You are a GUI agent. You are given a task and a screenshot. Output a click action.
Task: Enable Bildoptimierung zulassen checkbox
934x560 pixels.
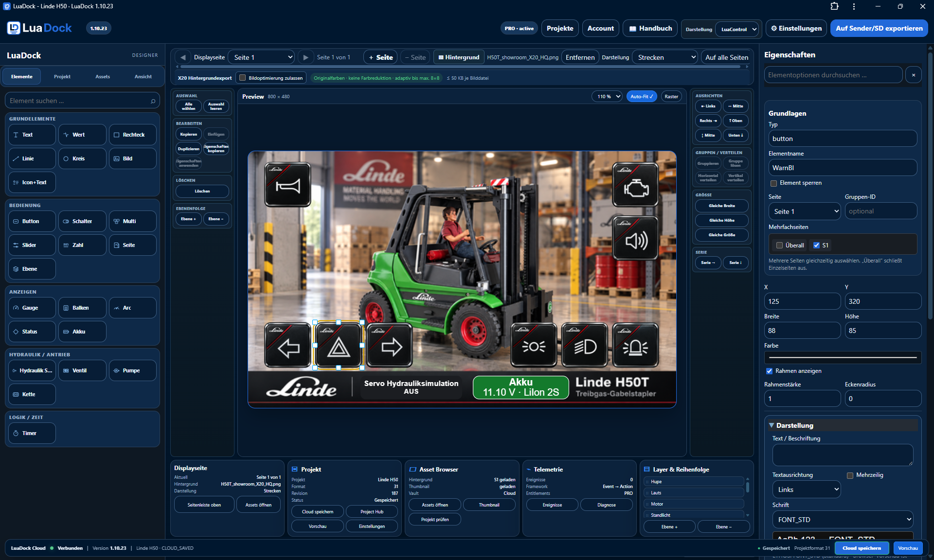[x=242, y=78]
